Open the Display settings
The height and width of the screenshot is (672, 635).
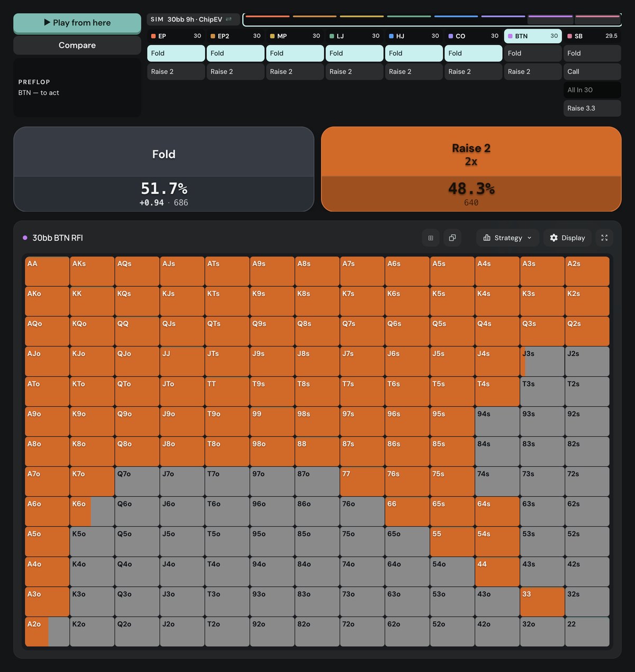[567, 238]
